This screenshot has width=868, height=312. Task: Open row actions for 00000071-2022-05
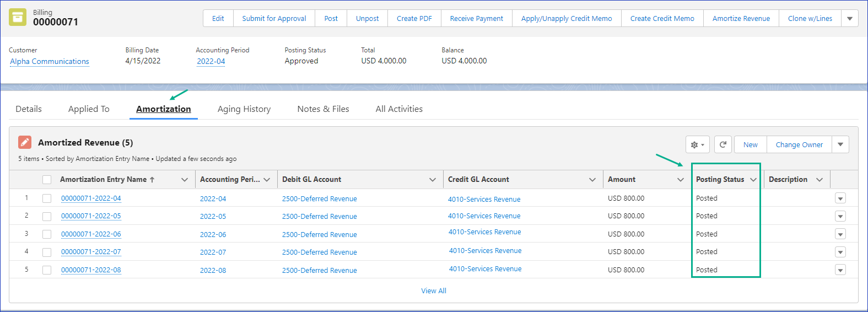click(840, 217)
